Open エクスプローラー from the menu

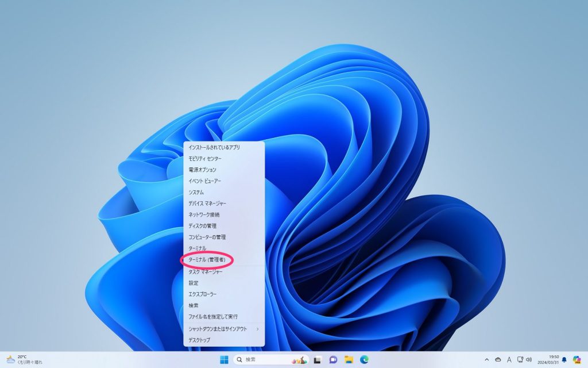point(224,294)
